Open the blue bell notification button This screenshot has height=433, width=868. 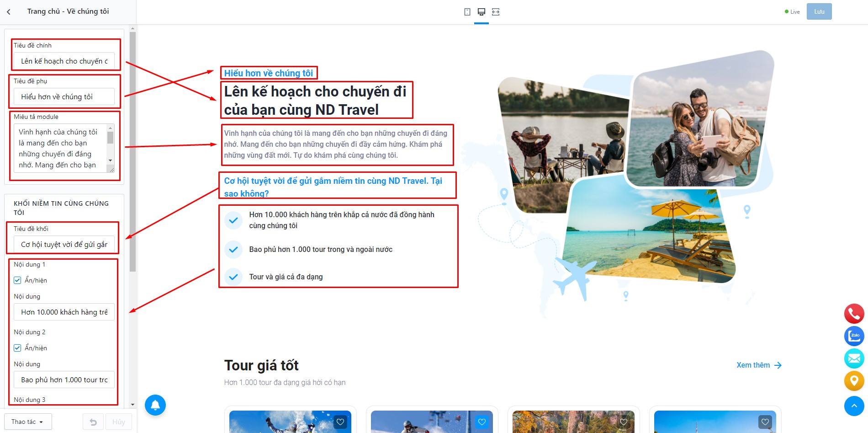tap(155, 405)
